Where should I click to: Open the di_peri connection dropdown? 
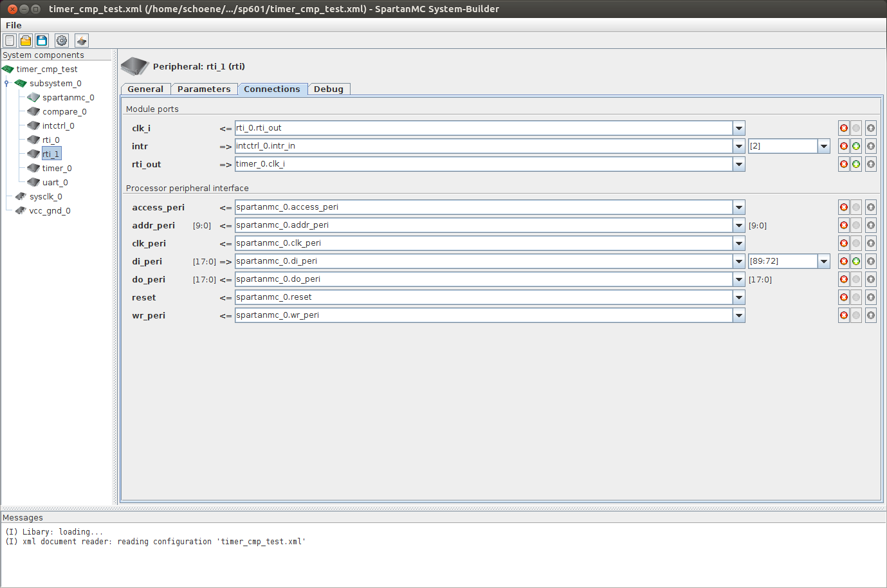point(739,261)
